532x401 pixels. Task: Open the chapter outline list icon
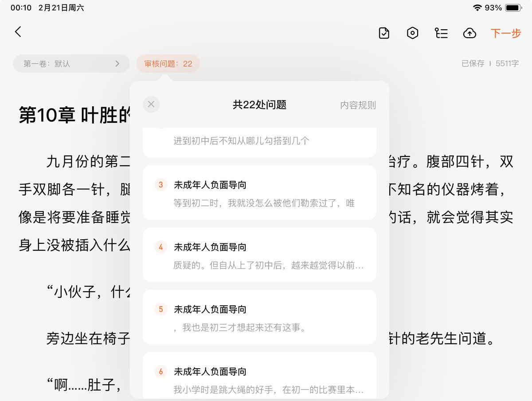tap(441, 33)
